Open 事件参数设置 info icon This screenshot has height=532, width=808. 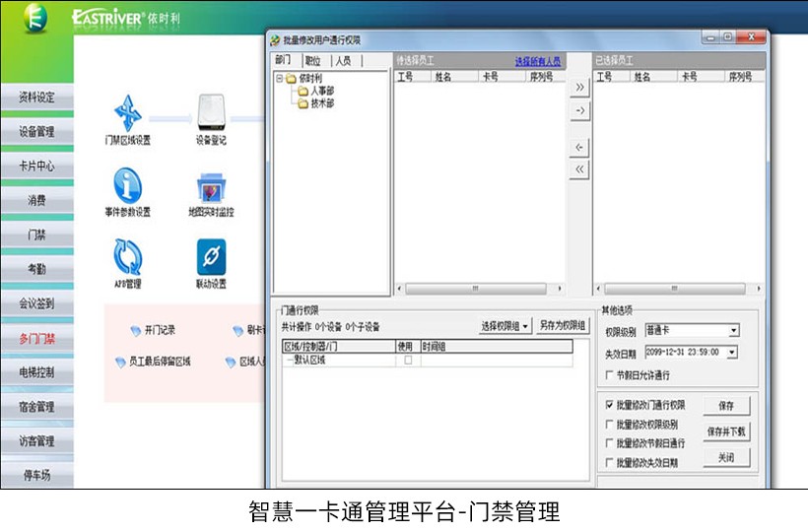click(x=128, y=185)
